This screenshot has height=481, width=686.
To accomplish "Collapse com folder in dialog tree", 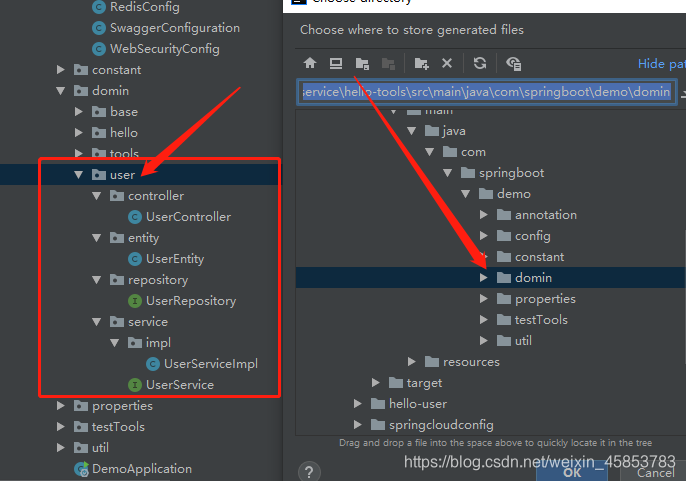I will [x=430, y=152].
